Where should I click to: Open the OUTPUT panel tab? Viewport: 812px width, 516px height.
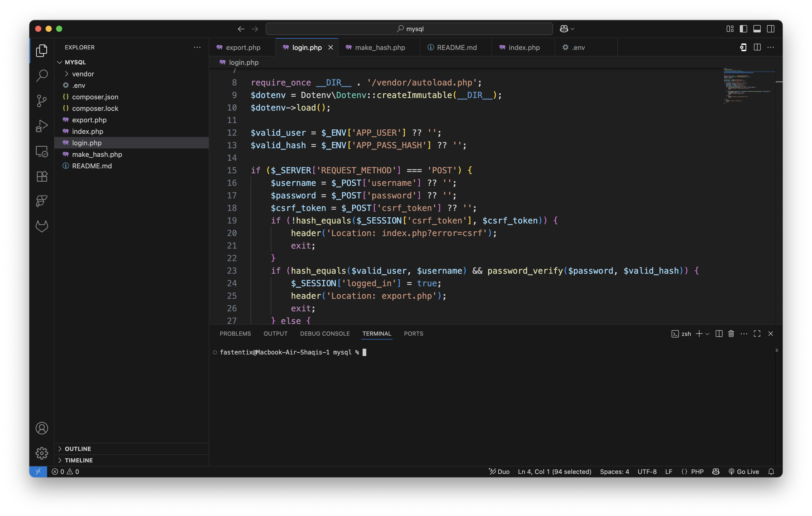pyautogui.click(x=275, y=333)
